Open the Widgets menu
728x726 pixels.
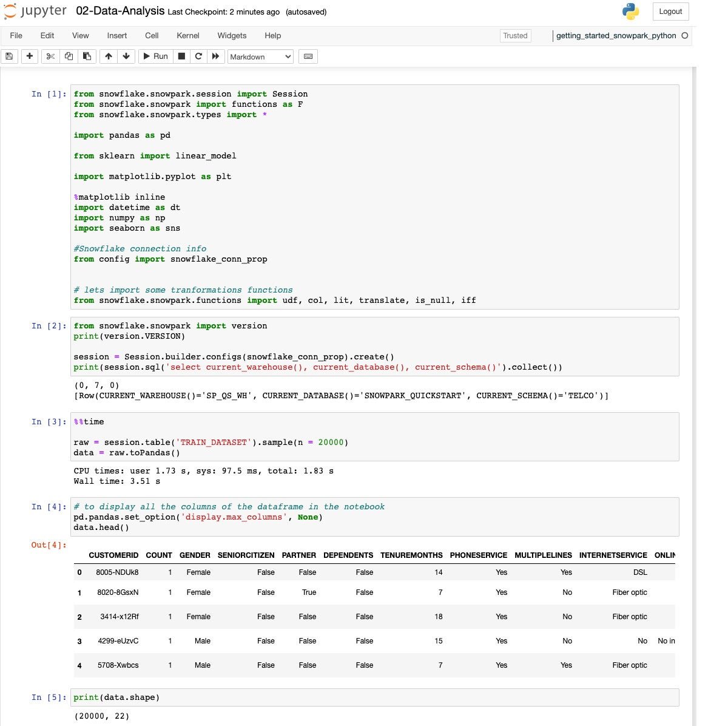[x=232, y=36]
